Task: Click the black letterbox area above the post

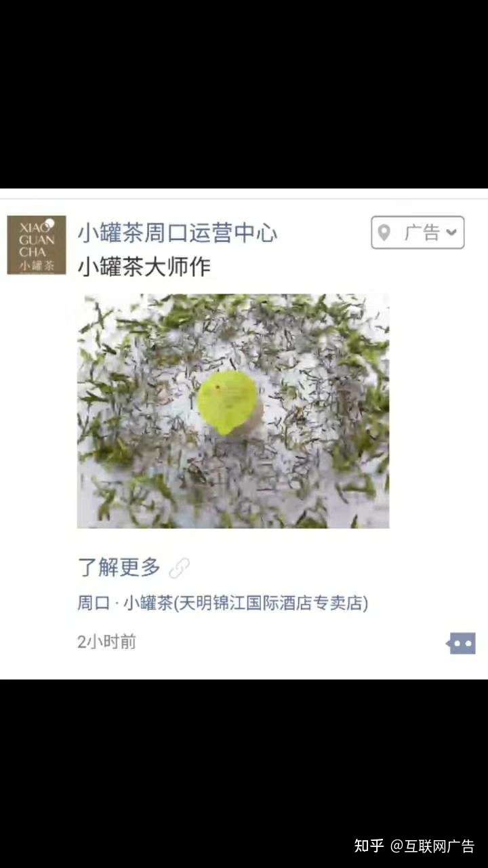Action: [x=244, y=94]
